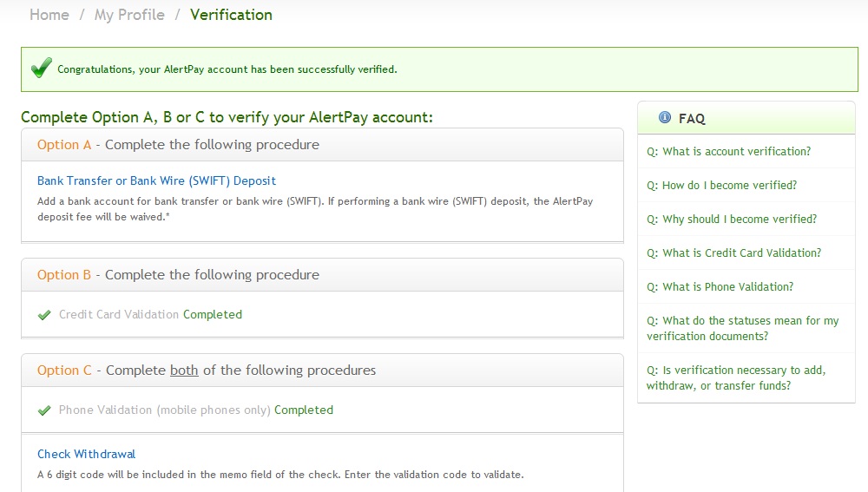Go to Home in breadcrumb
The image size is (868, 492).
click(x=49, y=15)
